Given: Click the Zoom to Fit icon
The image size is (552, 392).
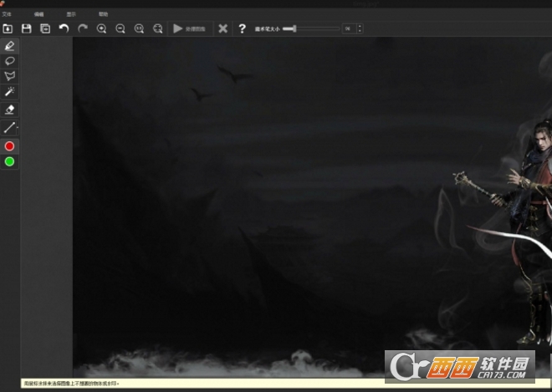Looking at the screenshot, I should click(x=158, y=28).
